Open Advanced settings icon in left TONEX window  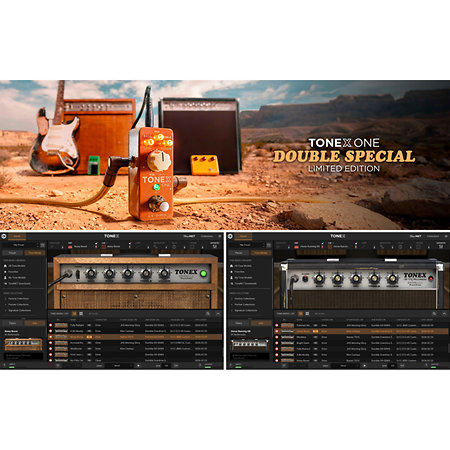215,245
